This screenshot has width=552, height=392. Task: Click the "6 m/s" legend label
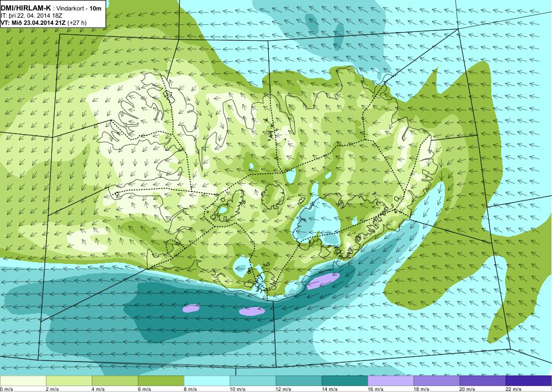pos(144,389)
